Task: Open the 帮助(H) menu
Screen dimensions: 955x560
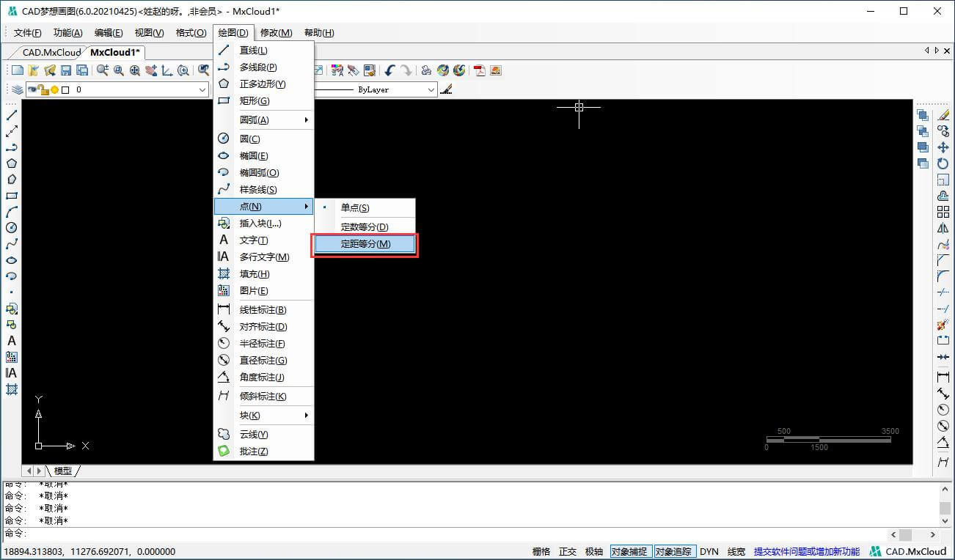Action: point(318,33)
